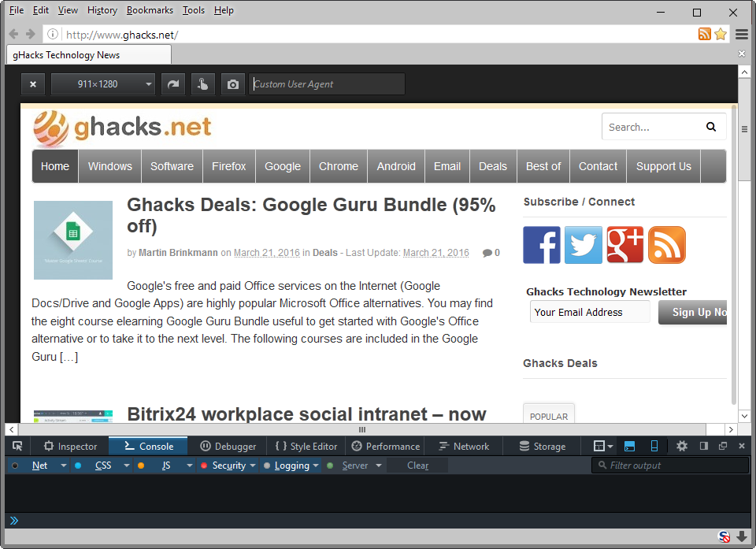Viewport: 756px width, 549px height.
Task: Open the Tools menu
Action: coord(194,10)
